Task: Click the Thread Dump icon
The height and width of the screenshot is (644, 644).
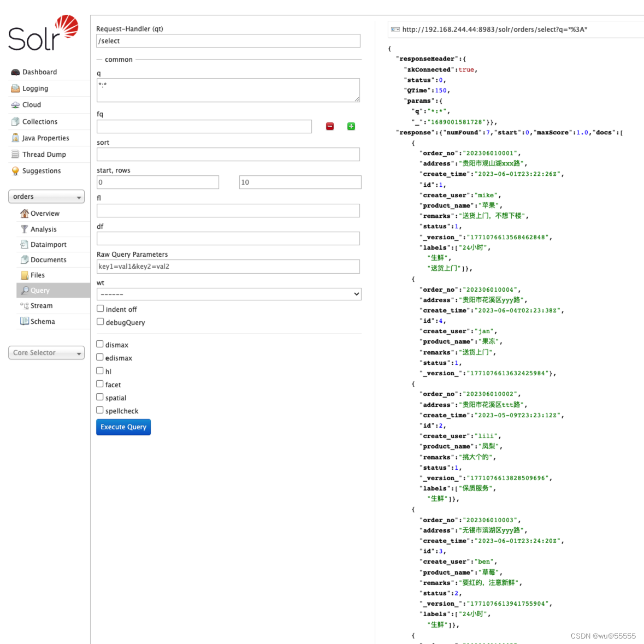Action: pyautogui.click(x=15, y=155)
